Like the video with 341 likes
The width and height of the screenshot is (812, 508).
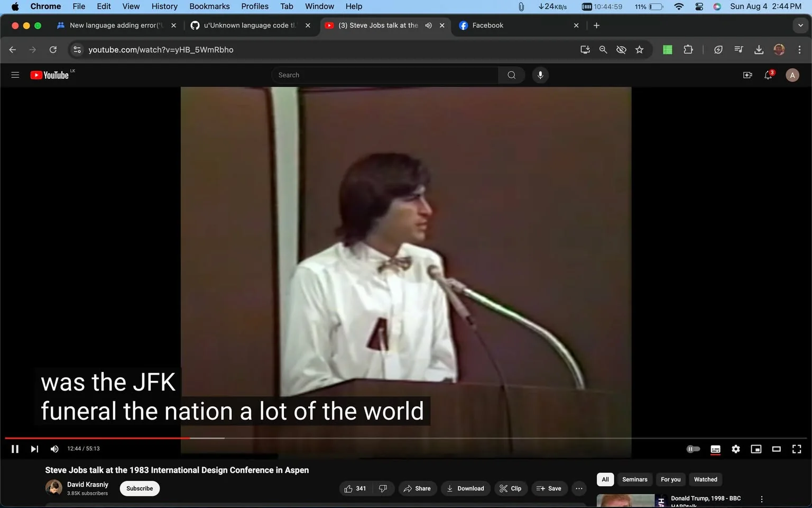click(x=355, y=488)
